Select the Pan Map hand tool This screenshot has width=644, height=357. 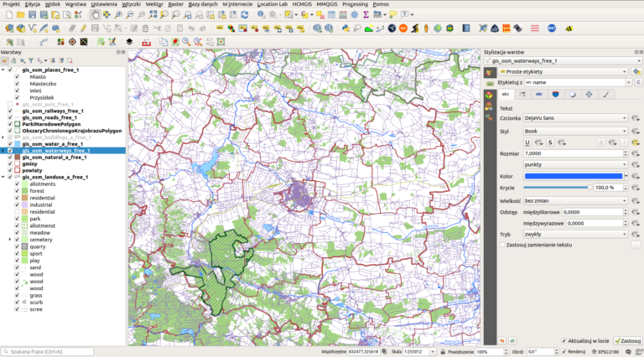pos(95,15)
